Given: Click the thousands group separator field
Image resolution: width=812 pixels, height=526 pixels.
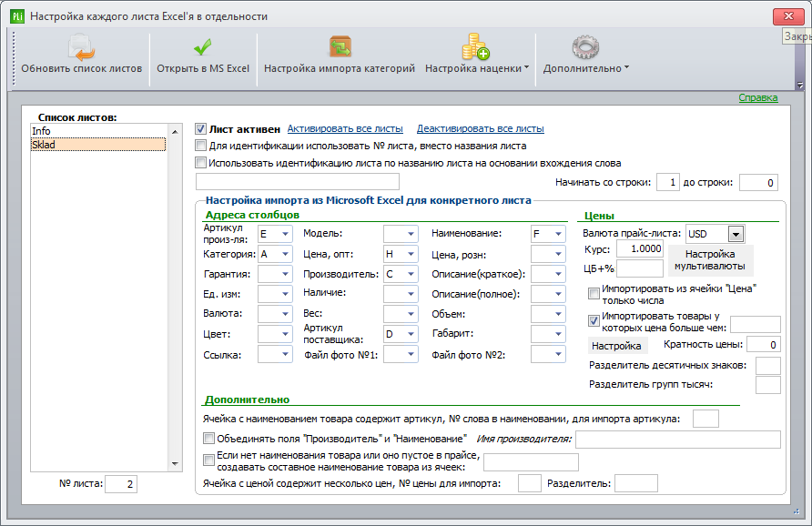Looking at the screenshot, I should (768, 385).
